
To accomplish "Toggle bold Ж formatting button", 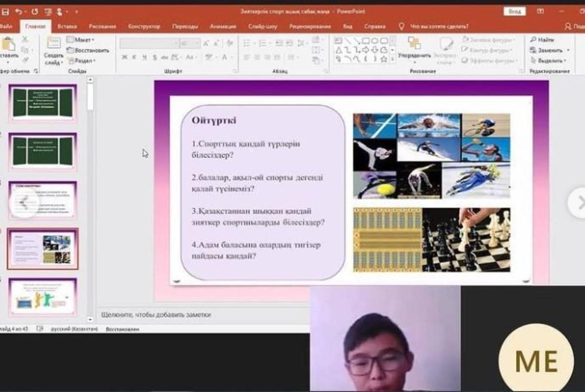I will click(124, 57).
